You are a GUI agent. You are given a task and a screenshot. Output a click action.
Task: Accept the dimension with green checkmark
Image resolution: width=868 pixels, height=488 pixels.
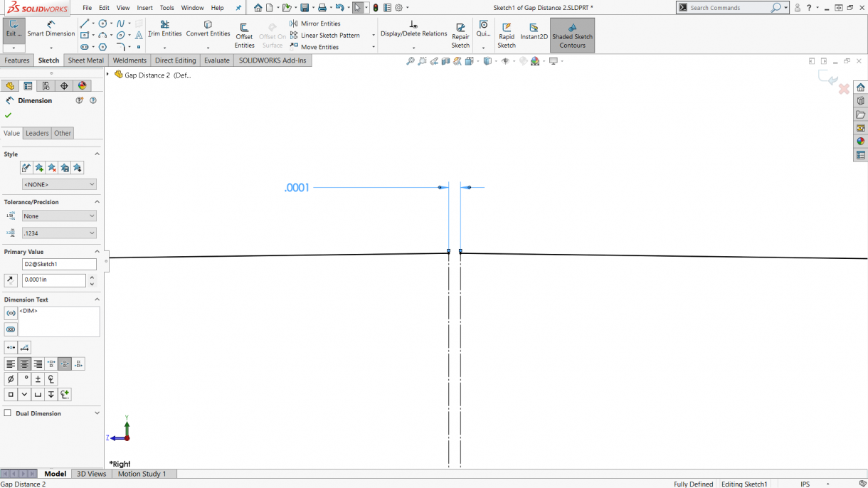[9, 115]
